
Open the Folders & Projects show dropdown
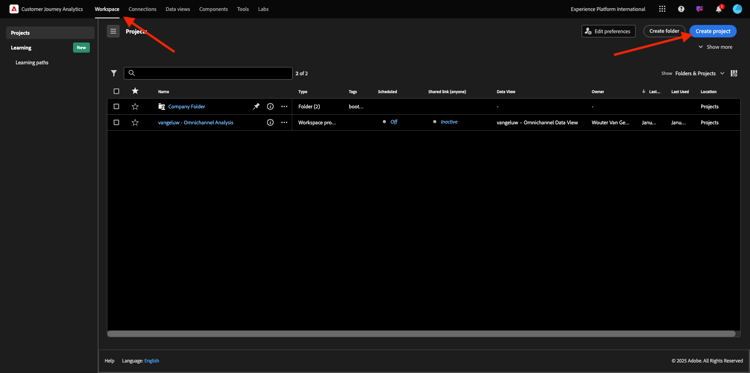pyautogui.click(x=699, y=73)
